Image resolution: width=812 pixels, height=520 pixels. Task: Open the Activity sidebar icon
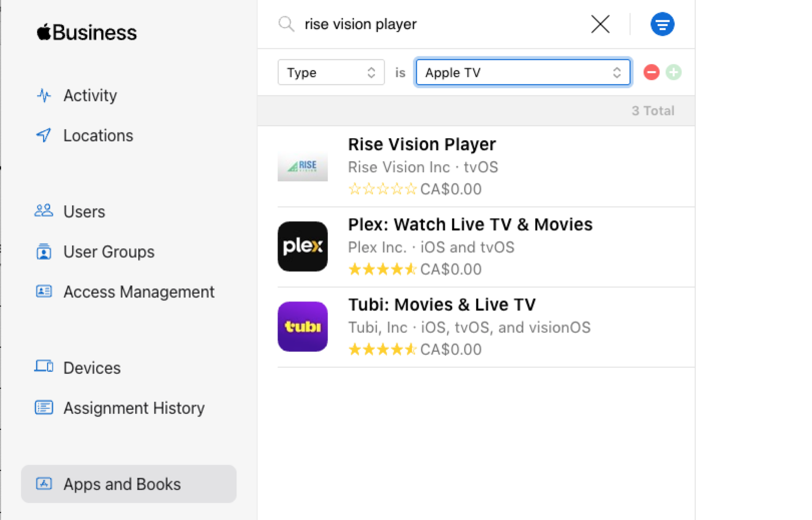44,95
